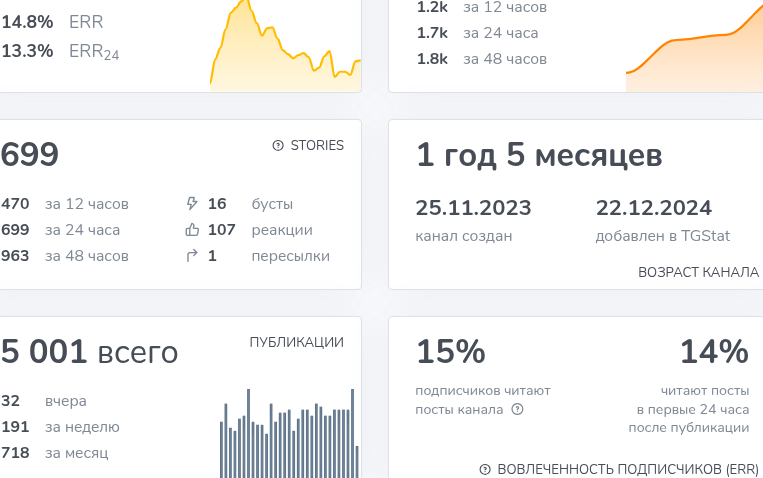The image size is (763, 478).
Task: Click the 1.2k value
Action: click(432, 7)
